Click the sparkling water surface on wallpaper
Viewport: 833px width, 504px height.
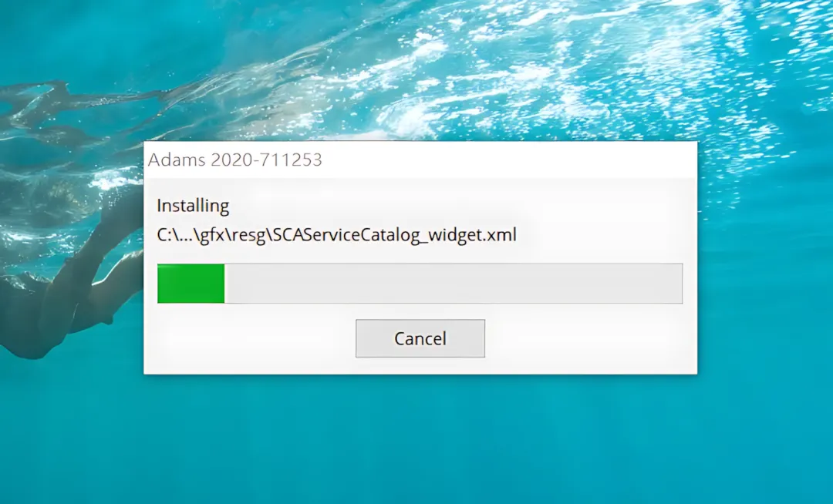[531, 69]
